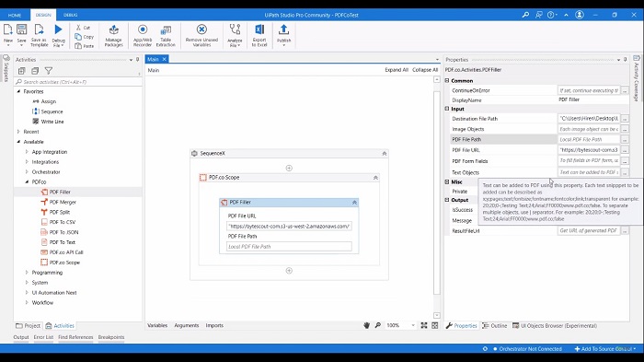Click the Paste command
644x362 pixels.
(85, 46)
